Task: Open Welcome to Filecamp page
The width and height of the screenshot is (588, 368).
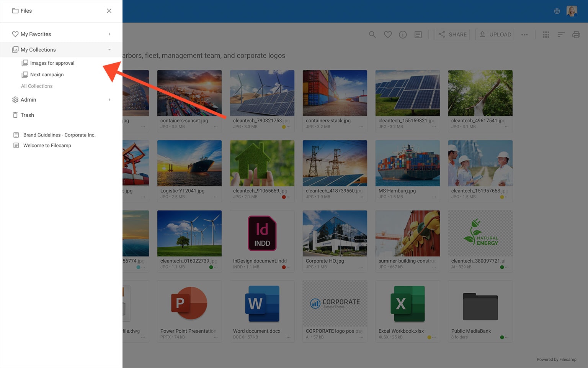Action: (47, 145)
